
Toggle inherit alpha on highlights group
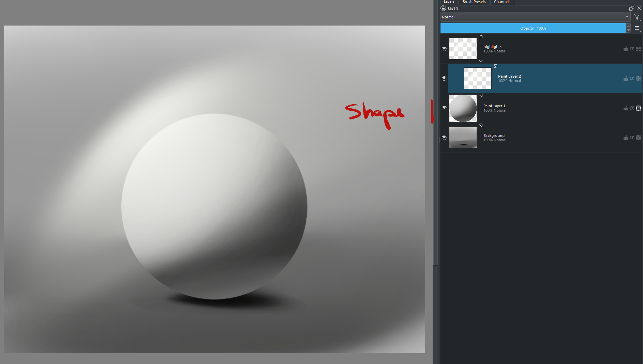coord(632,49)
